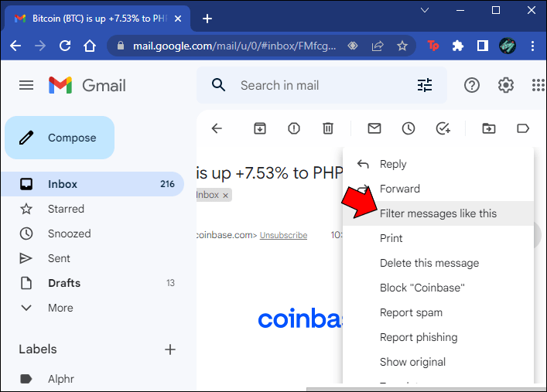Click the horizontal scrollbar at bottom
The height and width of the screenshot is (392, 547).
coord(426,389)
